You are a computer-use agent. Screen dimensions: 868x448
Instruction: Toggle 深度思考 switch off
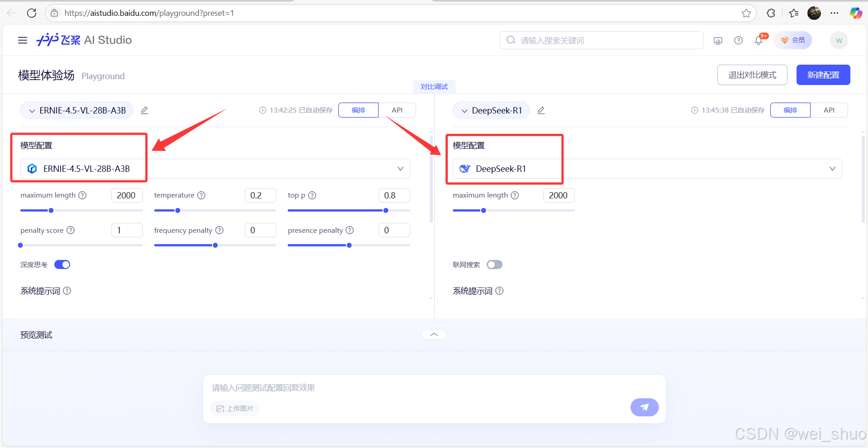click(62, 264)
